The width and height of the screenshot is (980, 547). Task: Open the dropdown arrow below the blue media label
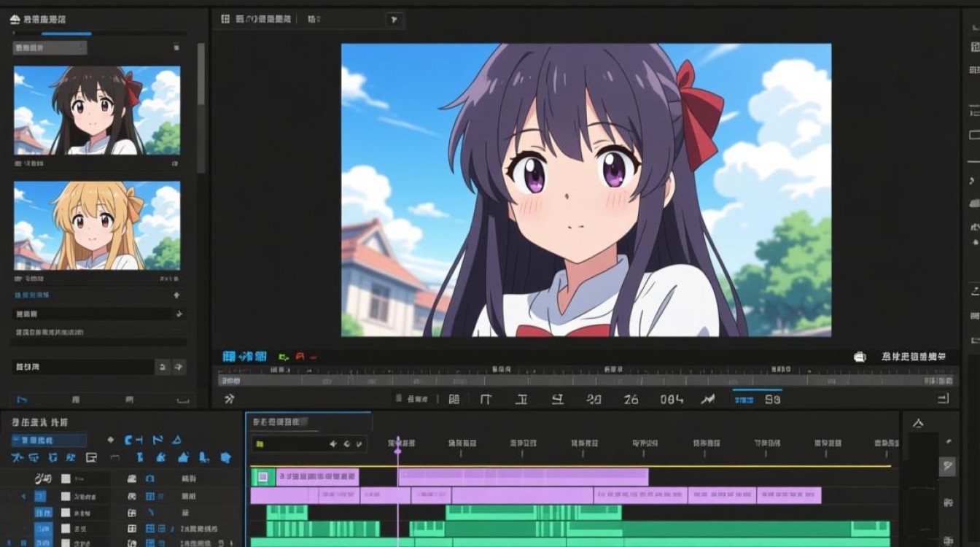[179, 314]
